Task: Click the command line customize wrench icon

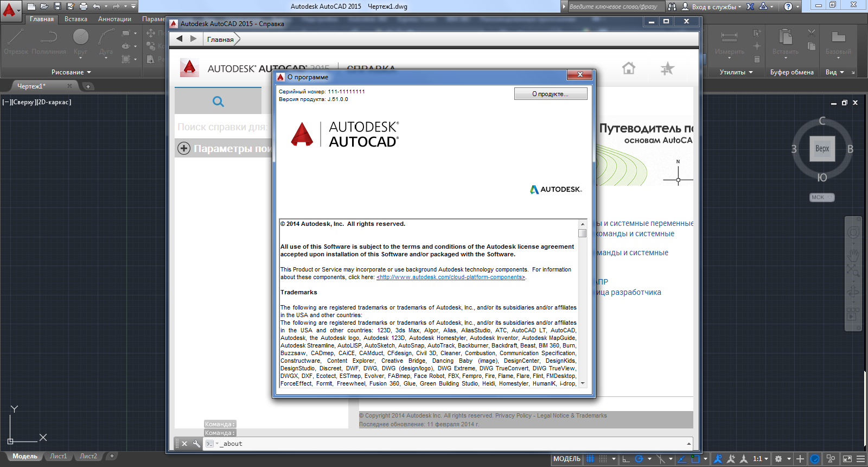Action: [x=196, y=444]
